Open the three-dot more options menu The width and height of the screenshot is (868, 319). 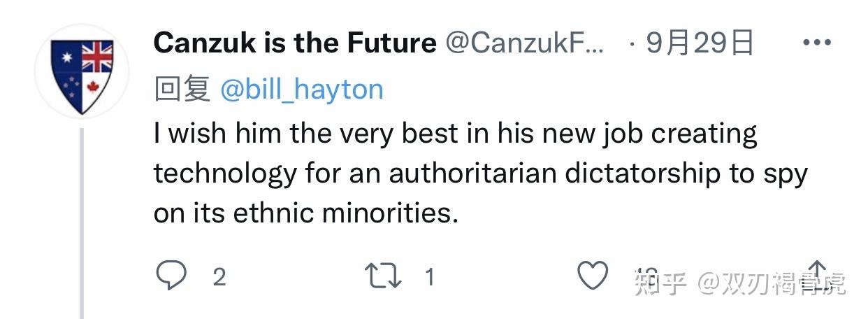click(x=816, y=43)
